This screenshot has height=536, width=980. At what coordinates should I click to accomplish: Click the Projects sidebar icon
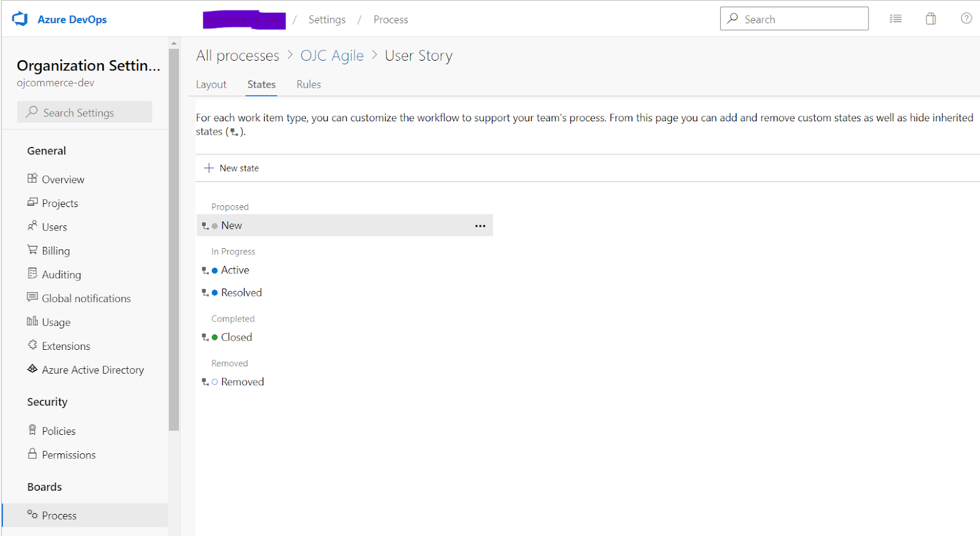tap(32, 202)
